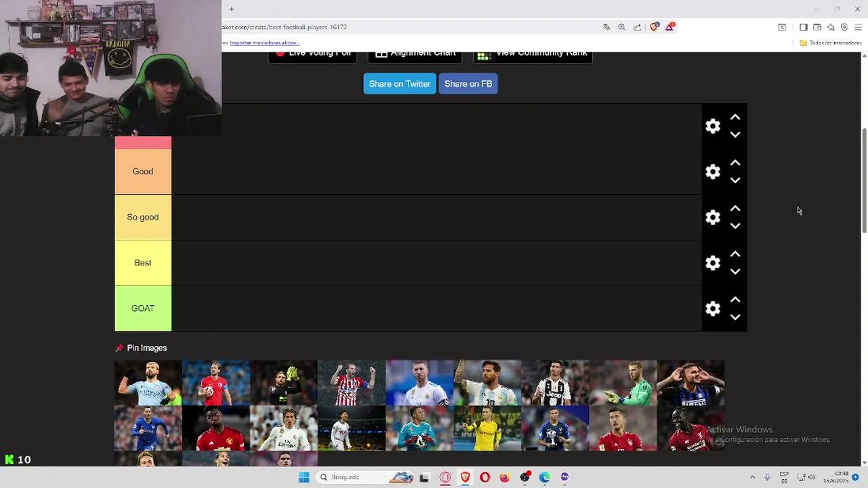Move the Best tier down
The height and width of the screenshot is (488, 868).
coord(735,271)
